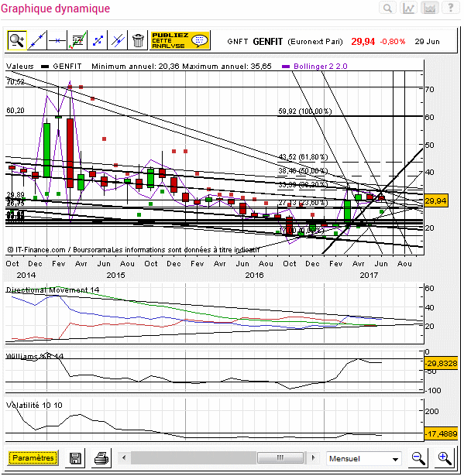Screen dimensions: 464x476
Task: Click the help question mark icon
Action: 450,8
